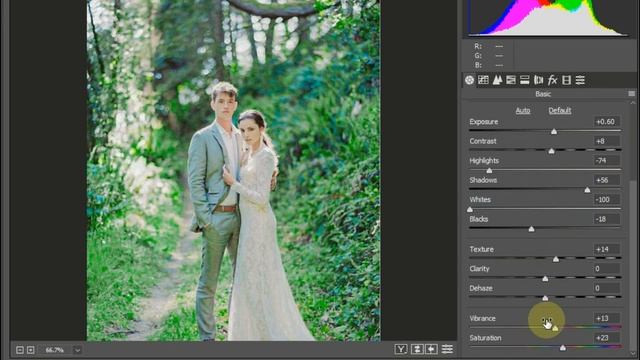Click the Texture value field +14

coord(607,249)
